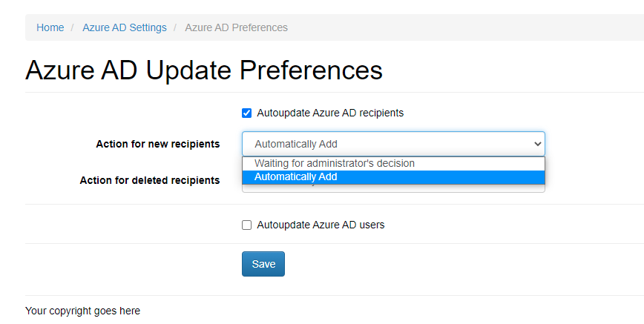The image size is (644, 324).
Task: Click the Action for new recipients select box
Action: point(386,144)
